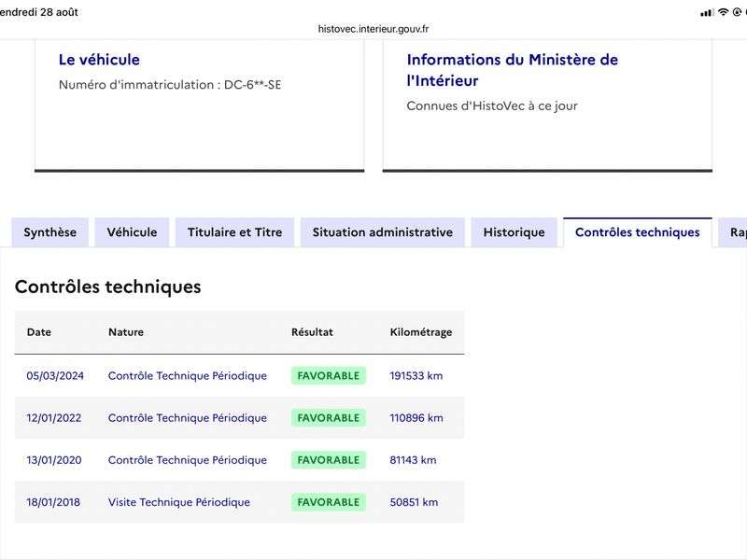Click the FAVORABLE badge for 12/01/2022

pos(329,418)
